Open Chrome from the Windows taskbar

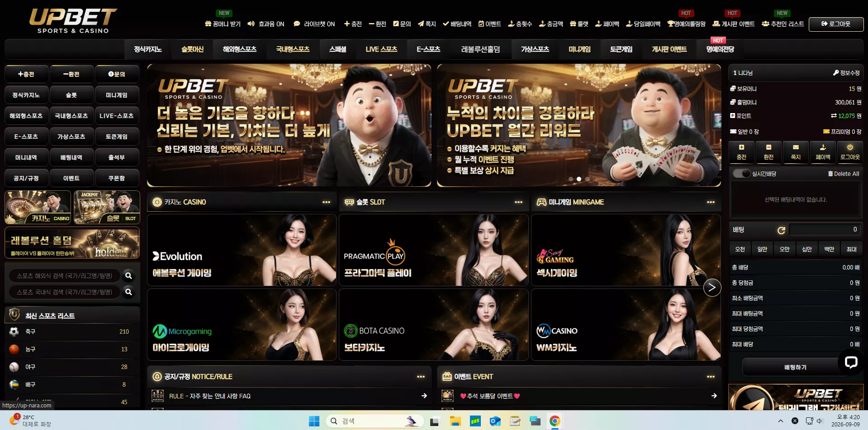click(555, 421)
